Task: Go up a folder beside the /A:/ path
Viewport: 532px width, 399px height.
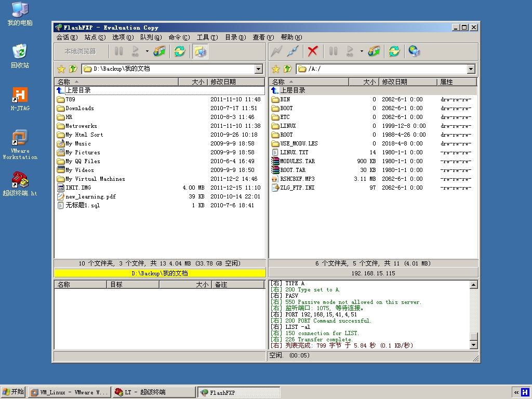Action: click(287, 69)
